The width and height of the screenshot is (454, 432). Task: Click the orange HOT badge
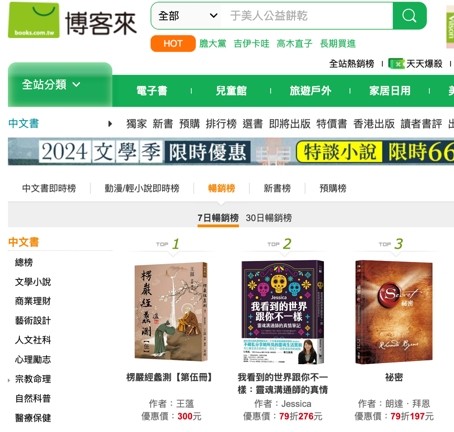(x=173, y=44)
